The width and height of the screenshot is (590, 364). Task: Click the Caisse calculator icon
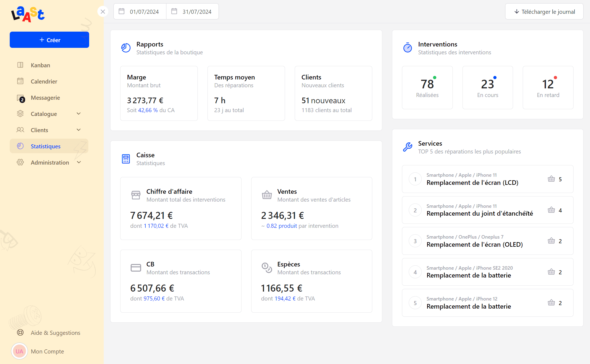tap(126, 159)
